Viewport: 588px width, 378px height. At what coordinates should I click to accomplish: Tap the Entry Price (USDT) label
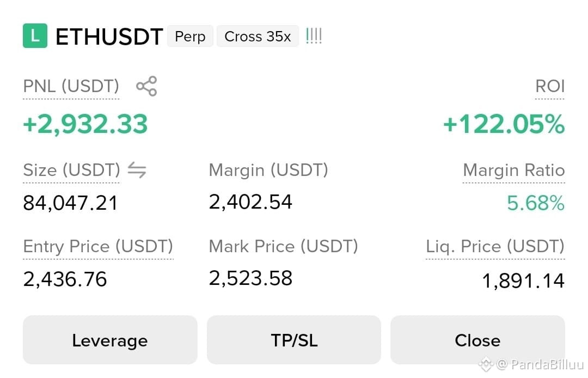pyautogui.click(x=98, y=246)
